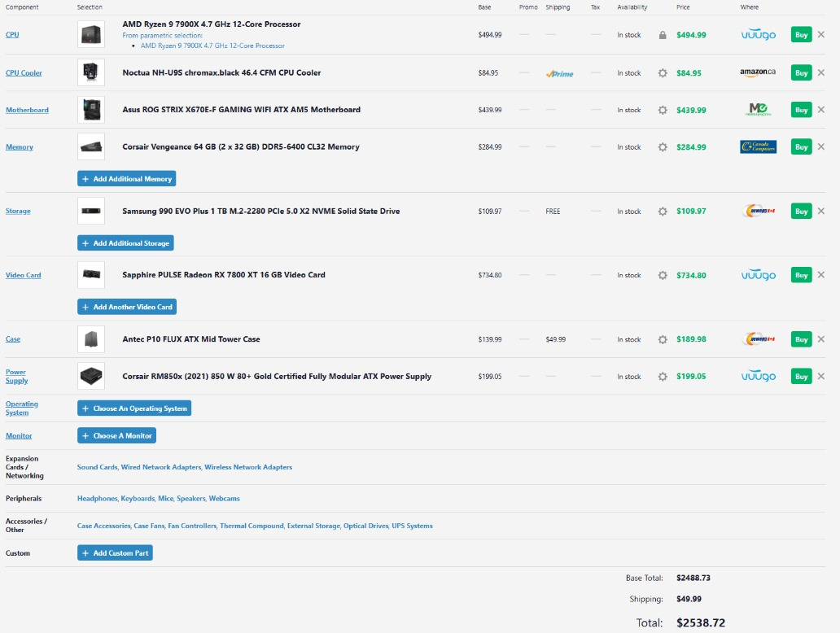Click the amazon.ca merchant logo

coord(758,72)
